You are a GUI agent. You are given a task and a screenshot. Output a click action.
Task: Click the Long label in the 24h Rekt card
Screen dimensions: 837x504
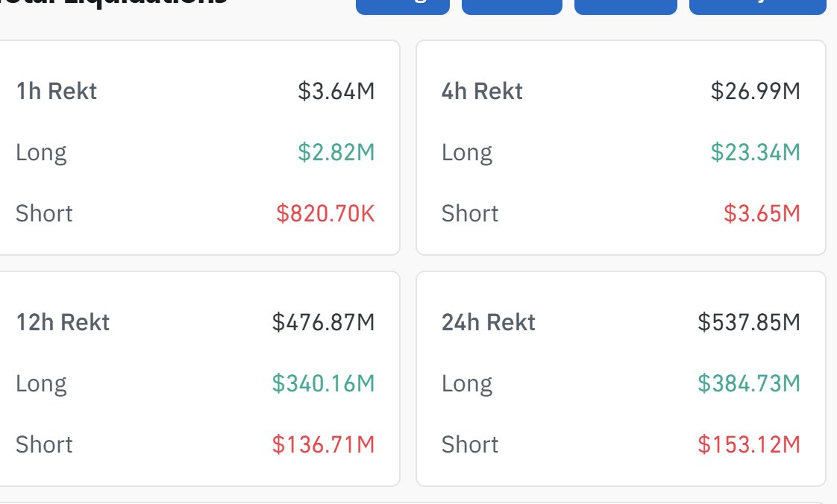467,385
